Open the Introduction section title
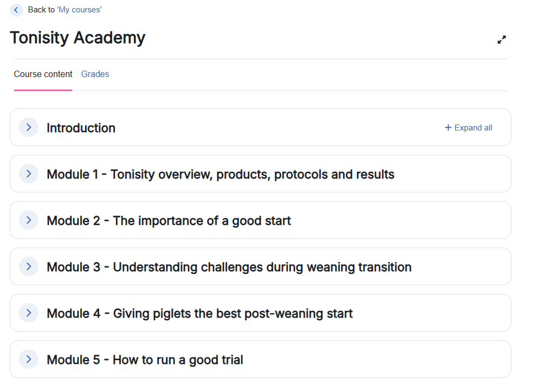The image size is (540, 392). [81, 128]
